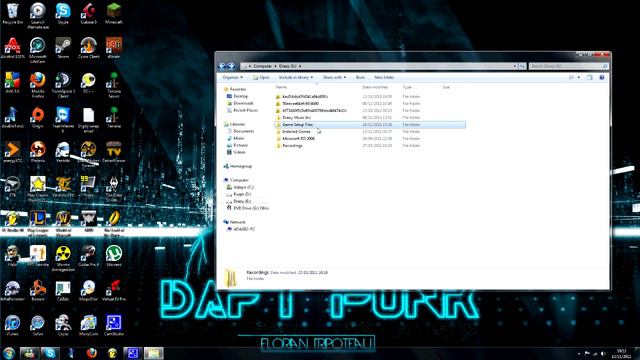
Task: Click the system tray clock
Action: click(x=621, y=353)
